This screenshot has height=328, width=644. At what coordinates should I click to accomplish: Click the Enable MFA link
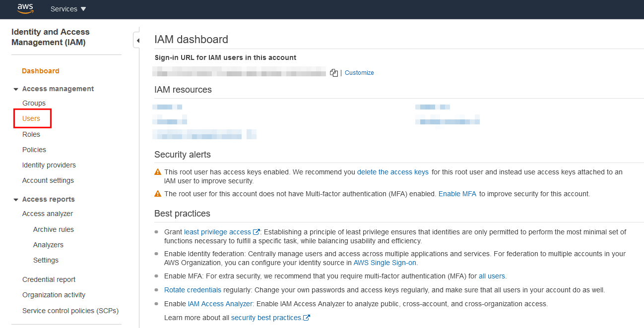(x=457, y=194)
